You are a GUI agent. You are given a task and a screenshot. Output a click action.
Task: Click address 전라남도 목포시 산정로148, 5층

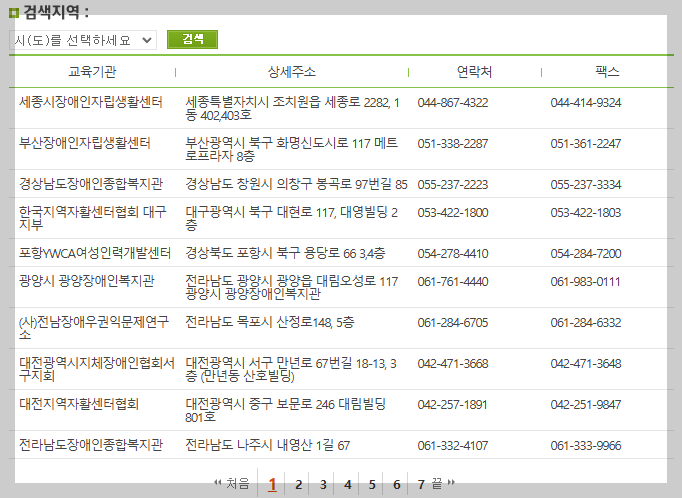point(270,322)
